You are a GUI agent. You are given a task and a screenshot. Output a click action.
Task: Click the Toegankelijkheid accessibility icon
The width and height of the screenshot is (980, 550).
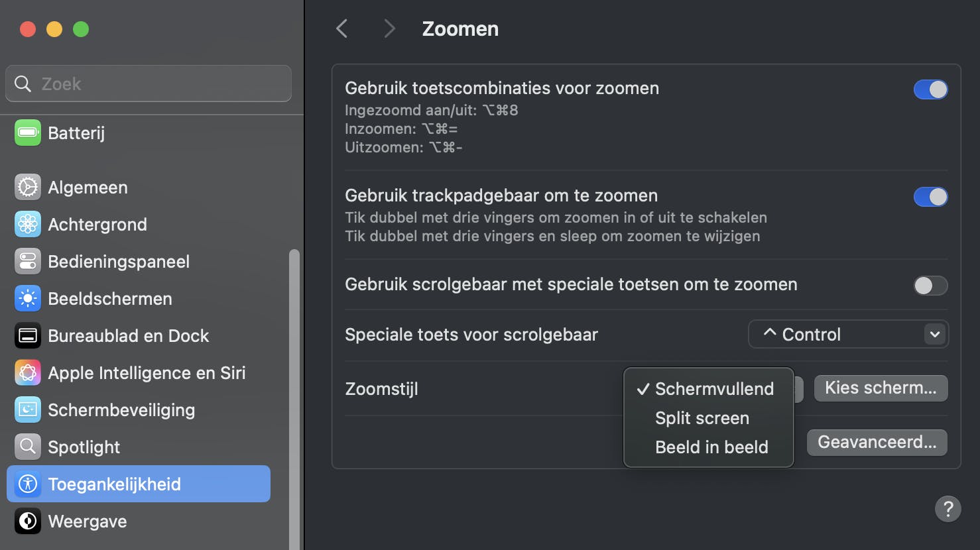[27, 484]
